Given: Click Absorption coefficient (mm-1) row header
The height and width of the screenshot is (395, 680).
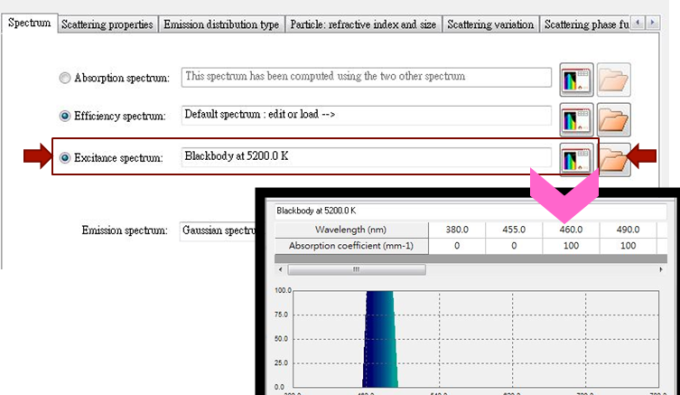Looking at the screenshot, I should pyautogui.click(x=351, y=246).
